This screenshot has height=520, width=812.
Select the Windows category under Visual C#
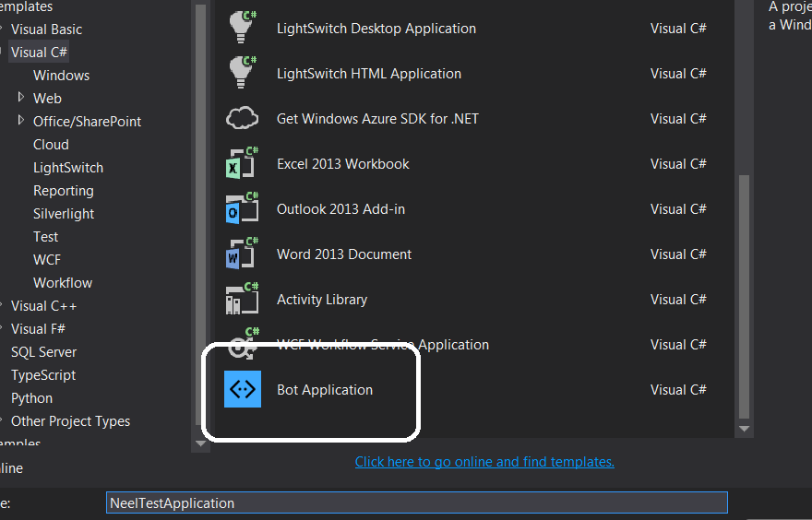point(61,76)
